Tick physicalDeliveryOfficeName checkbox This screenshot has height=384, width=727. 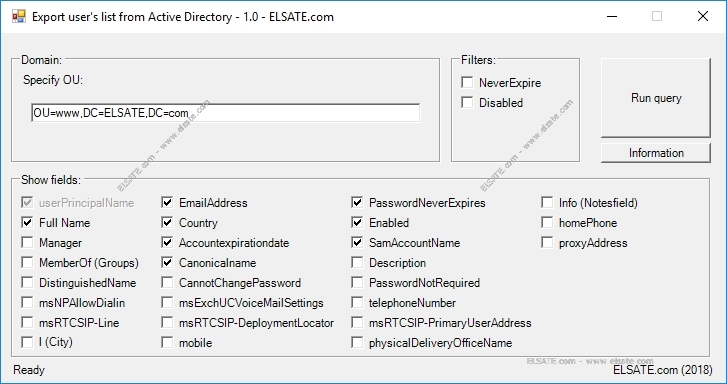pyautogui.click(x=357, y=342)
